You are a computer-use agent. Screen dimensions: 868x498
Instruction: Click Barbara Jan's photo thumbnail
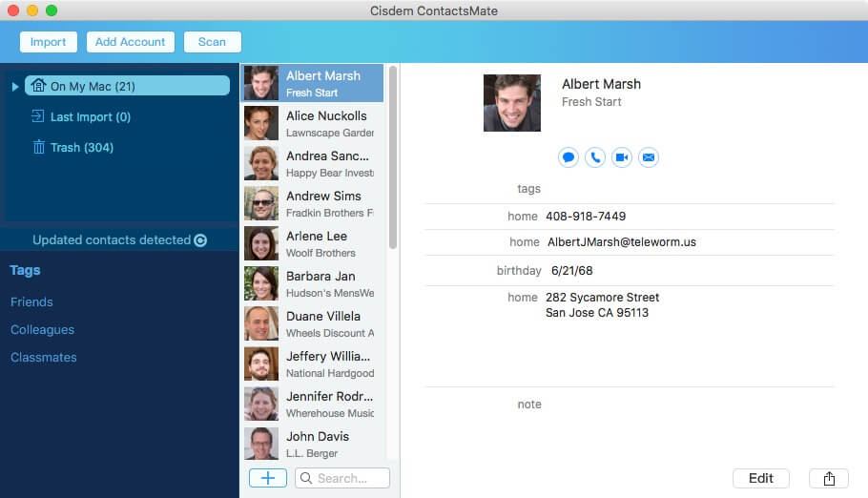pos(261,283)
